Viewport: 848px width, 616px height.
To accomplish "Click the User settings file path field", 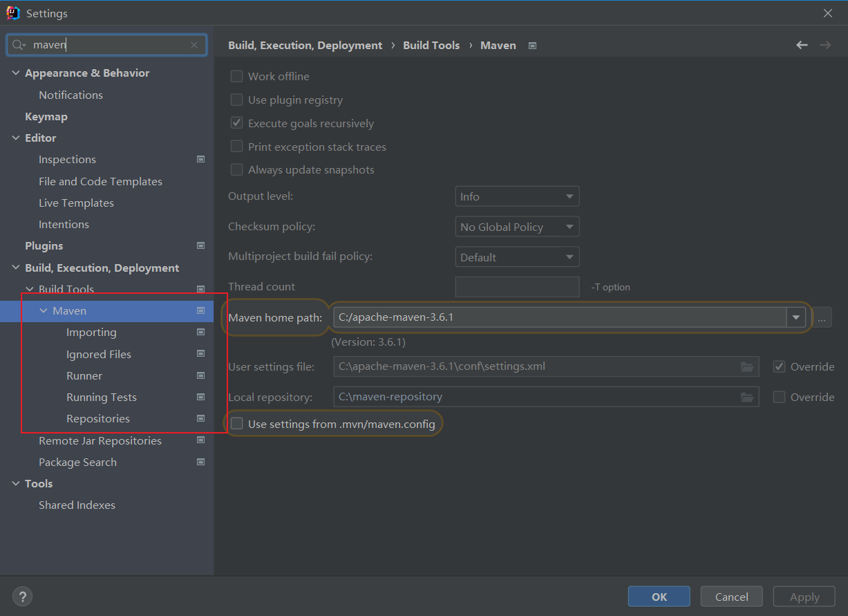I will point(546,366).
